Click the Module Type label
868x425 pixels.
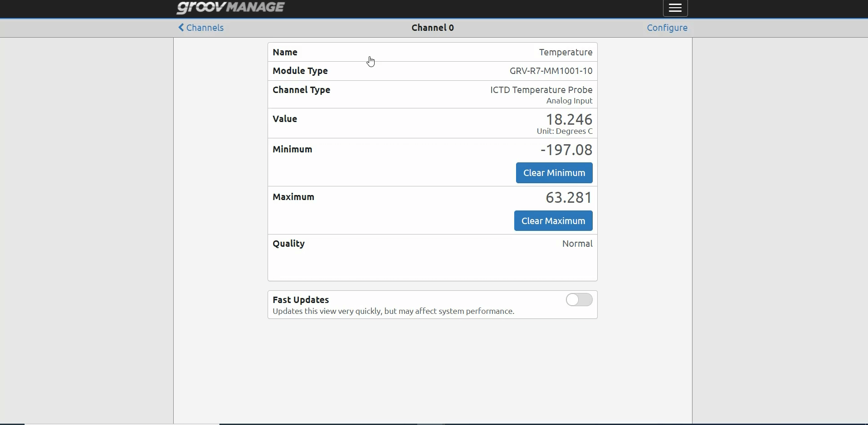point(300,71)
